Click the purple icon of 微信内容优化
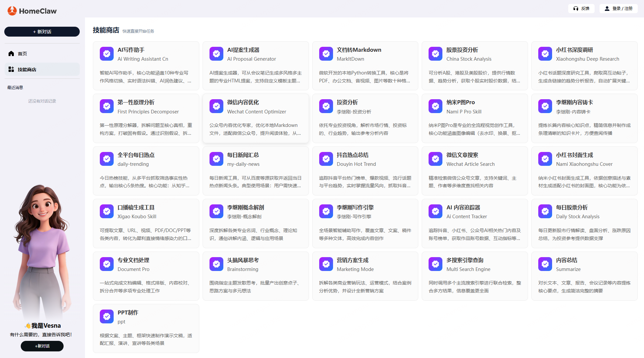Screen dimensions: 644x358 216,106
